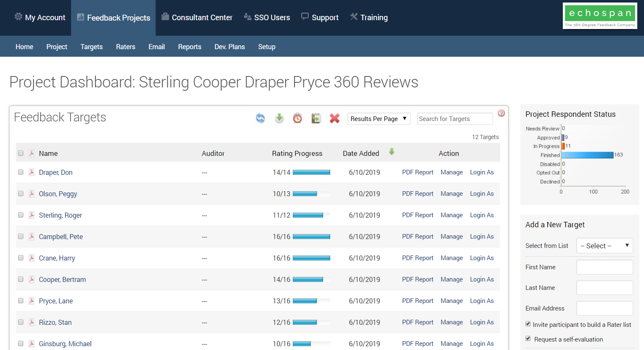Open the Reports submenu
644x350 pixels.
(190, 47)
